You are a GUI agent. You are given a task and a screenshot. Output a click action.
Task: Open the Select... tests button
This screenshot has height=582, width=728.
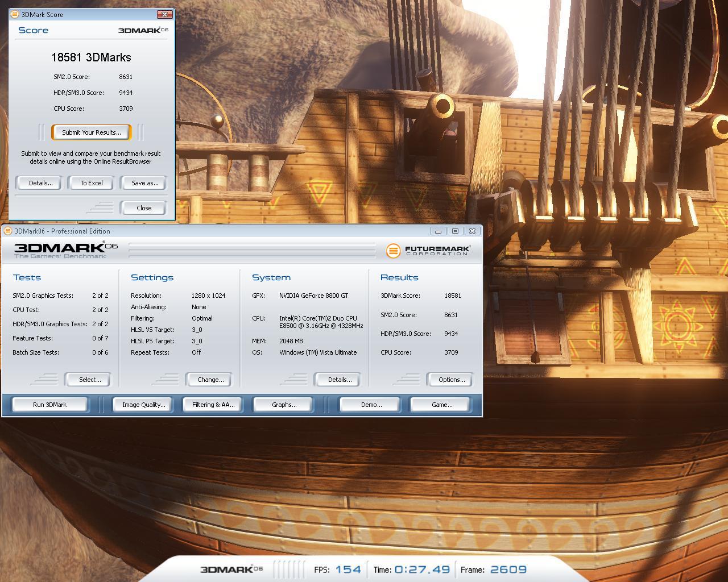[x=89, y=380]
